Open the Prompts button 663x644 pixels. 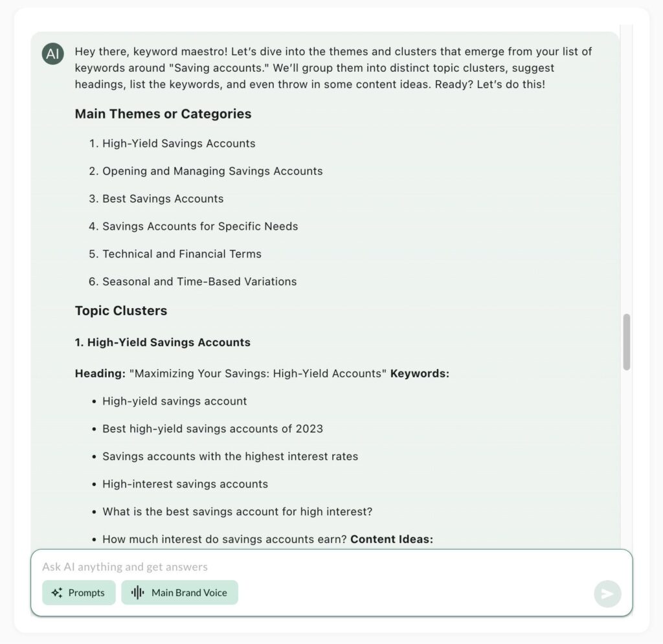[x=78, y=592]
